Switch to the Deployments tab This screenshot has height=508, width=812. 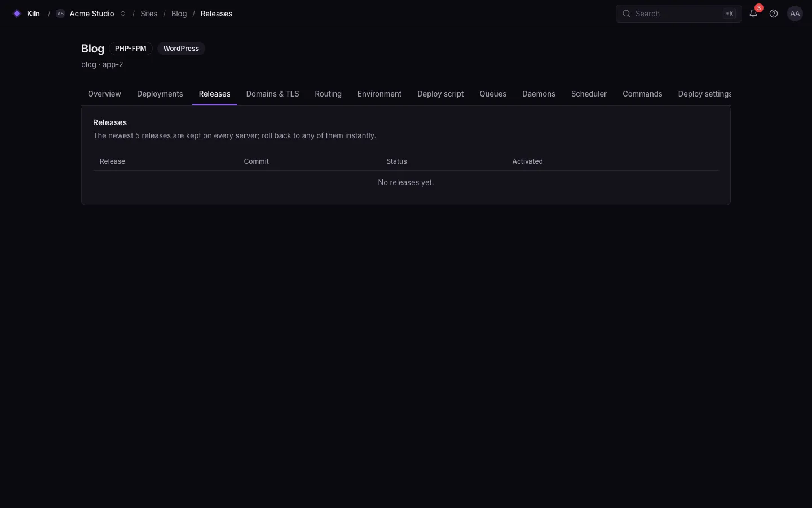pos(160,94)
